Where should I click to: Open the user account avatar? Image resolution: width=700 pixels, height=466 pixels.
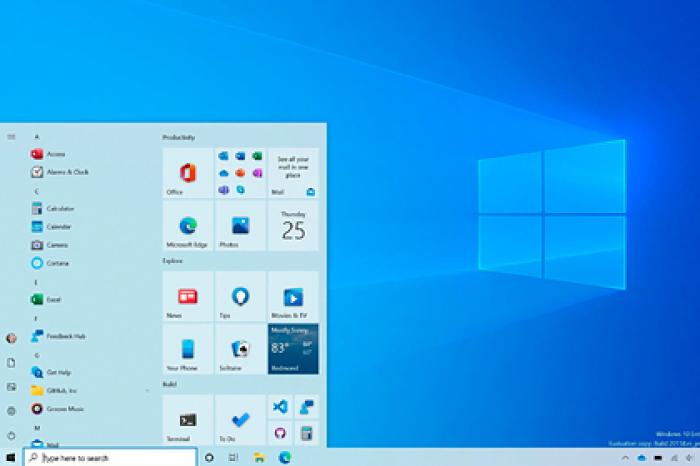11,338
